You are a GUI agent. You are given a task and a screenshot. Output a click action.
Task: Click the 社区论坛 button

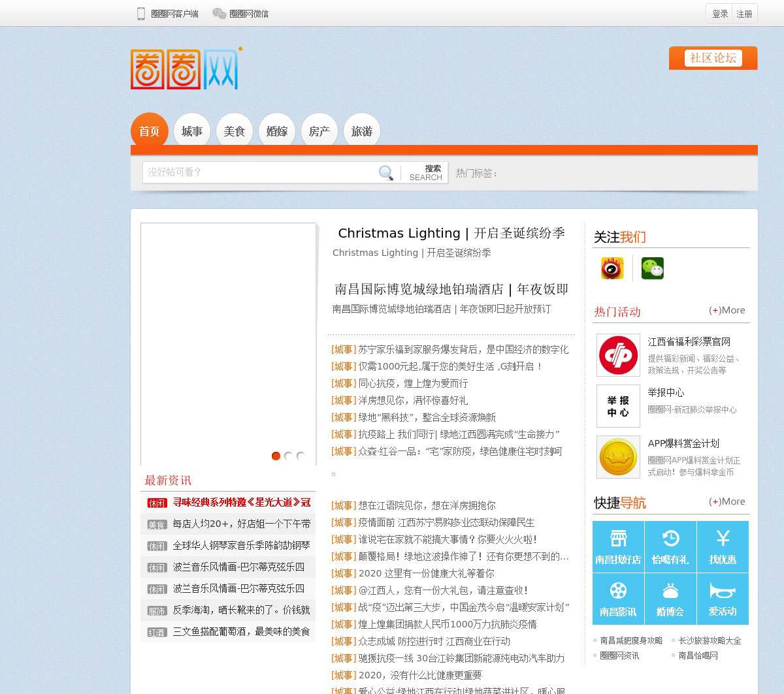(713, 58)
